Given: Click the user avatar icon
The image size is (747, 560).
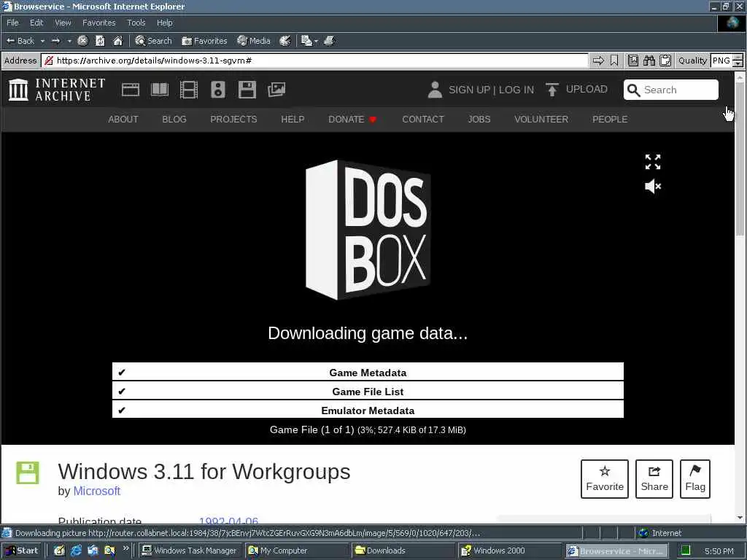Looking at the screenshot, I should [435, 90].
